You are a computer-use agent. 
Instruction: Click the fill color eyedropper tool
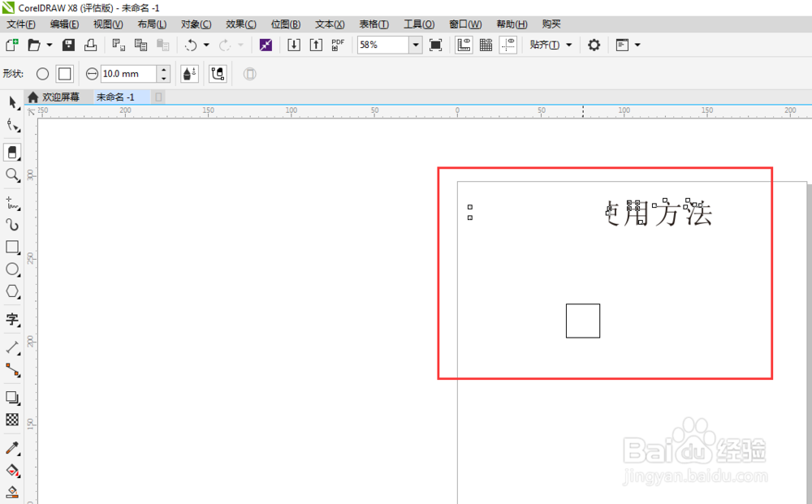12,448
